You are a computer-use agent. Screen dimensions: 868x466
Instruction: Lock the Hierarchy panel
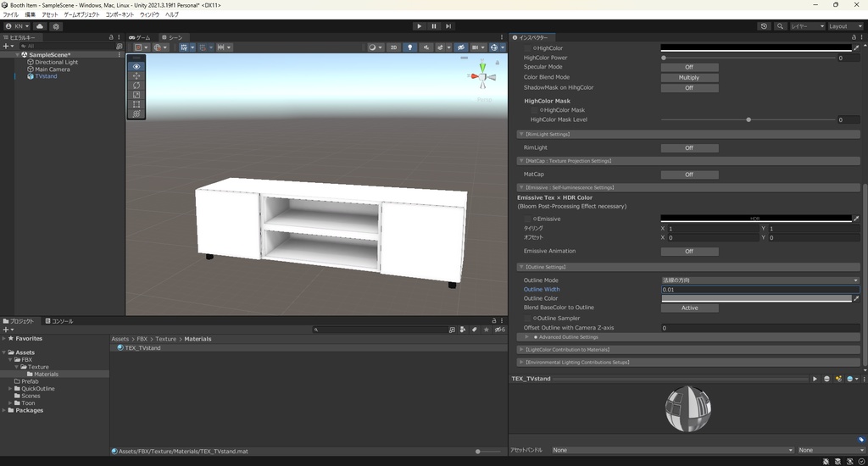pos(111,37)
